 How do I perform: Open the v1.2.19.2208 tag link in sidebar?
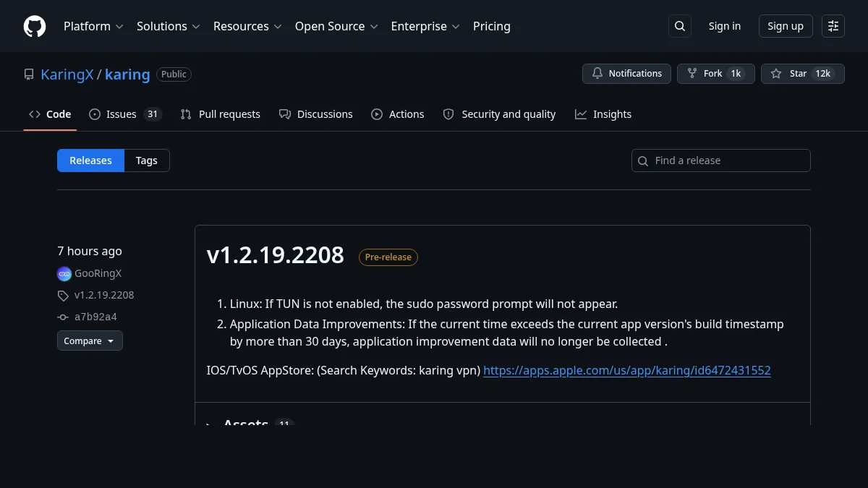(104, 296)
